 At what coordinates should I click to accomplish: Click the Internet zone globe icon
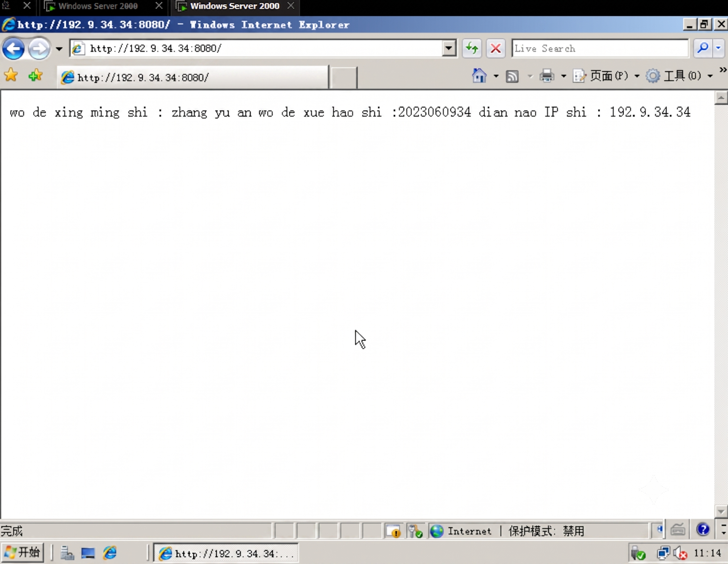pos(437,531)
